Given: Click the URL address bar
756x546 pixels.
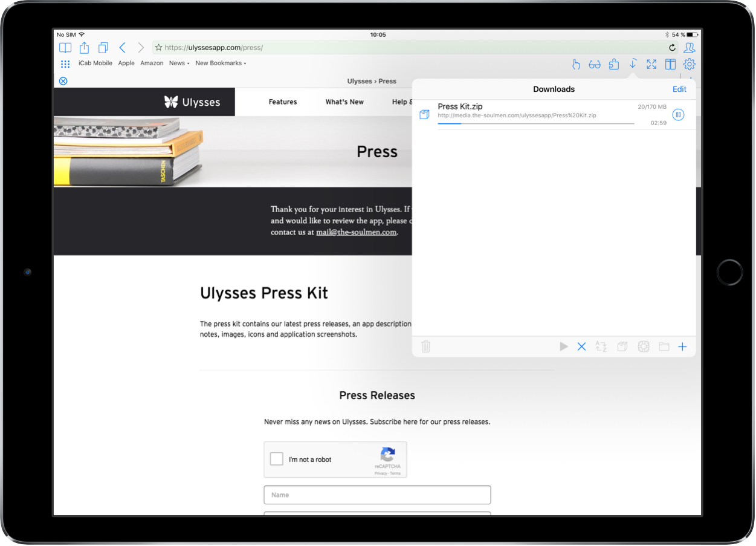Looking at the screenshot, I should pos(415,48).
